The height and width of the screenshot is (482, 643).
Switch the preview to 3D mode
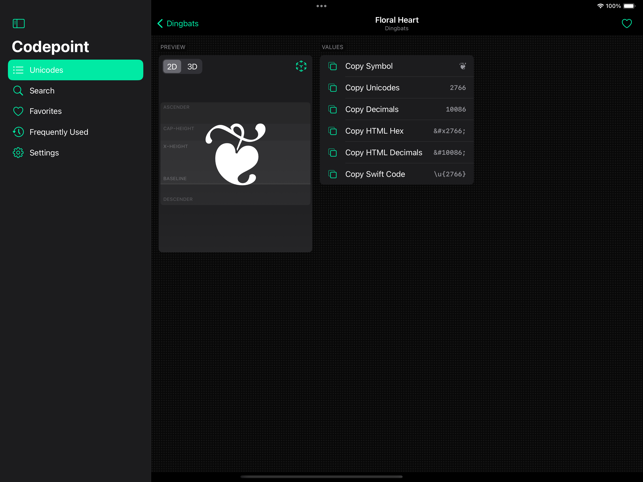pyautogui.click(x=192, y=66)
